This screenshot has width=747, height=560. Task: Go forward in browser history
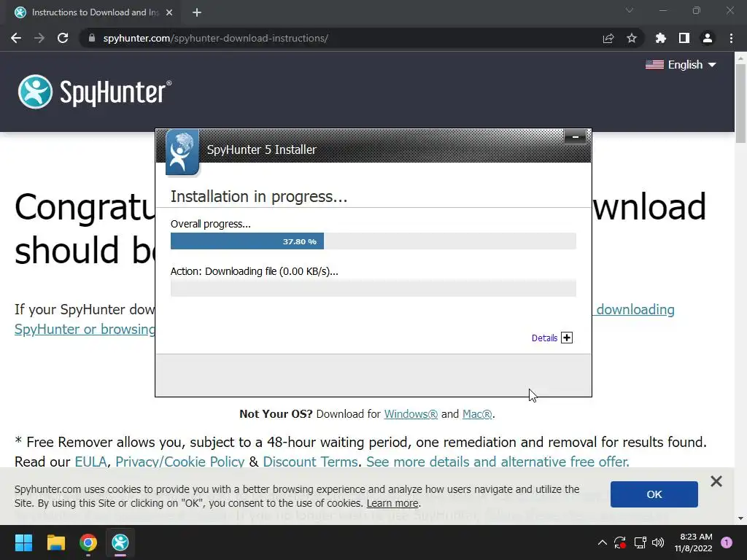pyautogui.click(x=39, y=38)
